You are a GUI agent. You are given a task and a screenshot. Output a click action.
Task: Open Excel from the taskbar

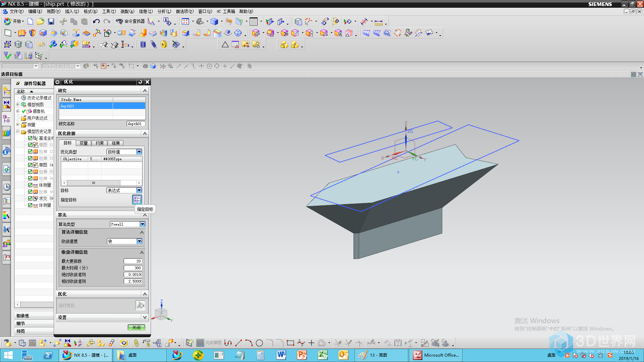pos(322,355)
